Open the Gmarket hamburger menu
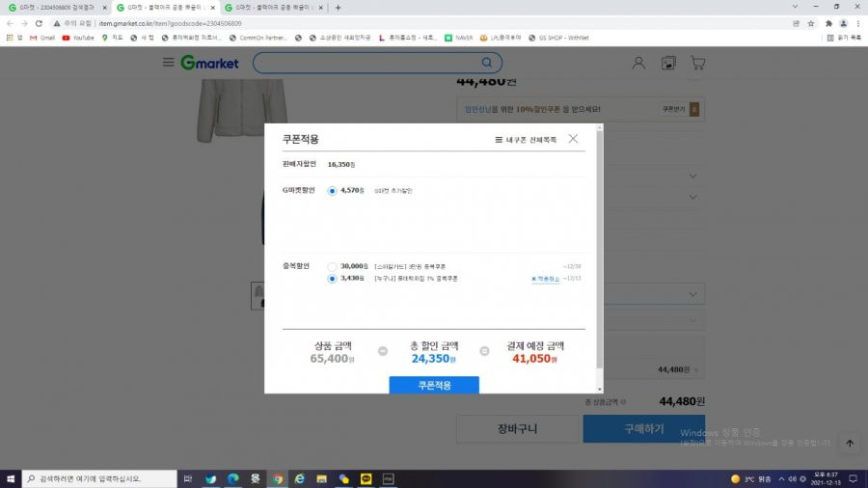This screenshot has width=868, height=488. point(168,62)
